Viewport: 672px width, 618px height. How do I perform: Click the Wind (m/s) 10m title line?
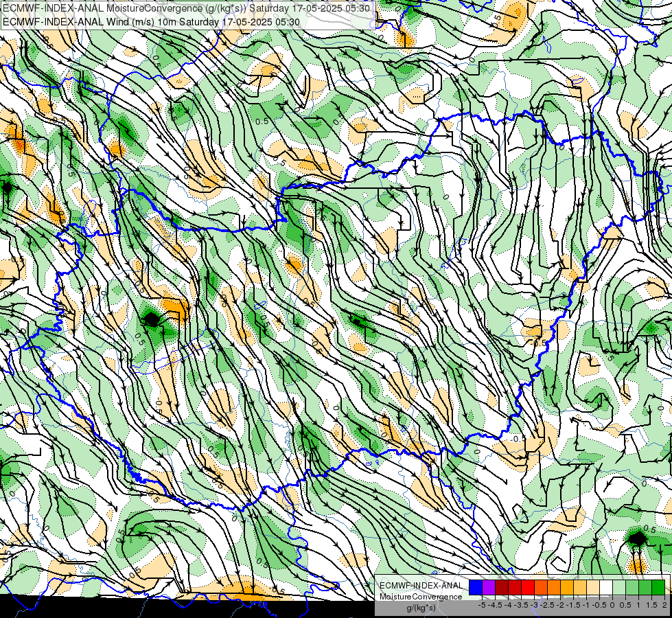(x=151, y=22)
